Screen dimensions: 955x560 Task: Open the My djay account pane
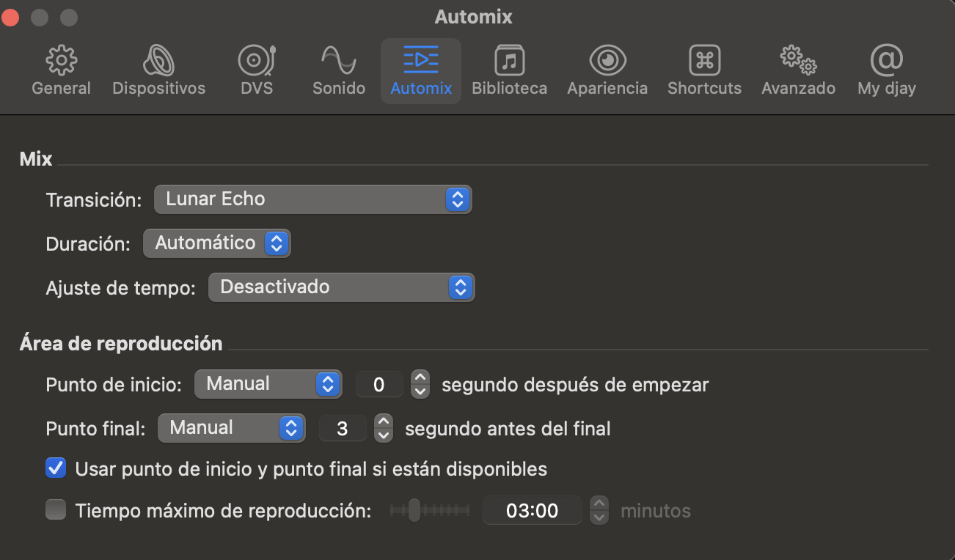[886, 70]
